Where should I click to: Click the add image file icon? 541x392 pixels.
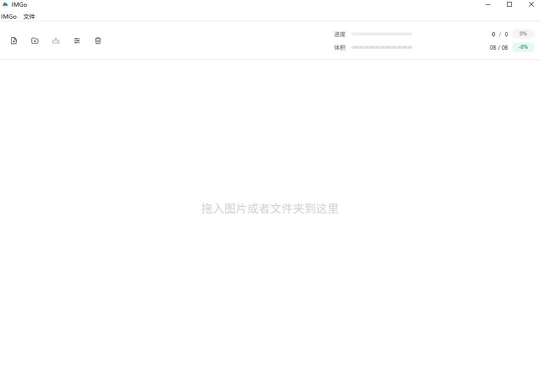[x=14, y=41]
